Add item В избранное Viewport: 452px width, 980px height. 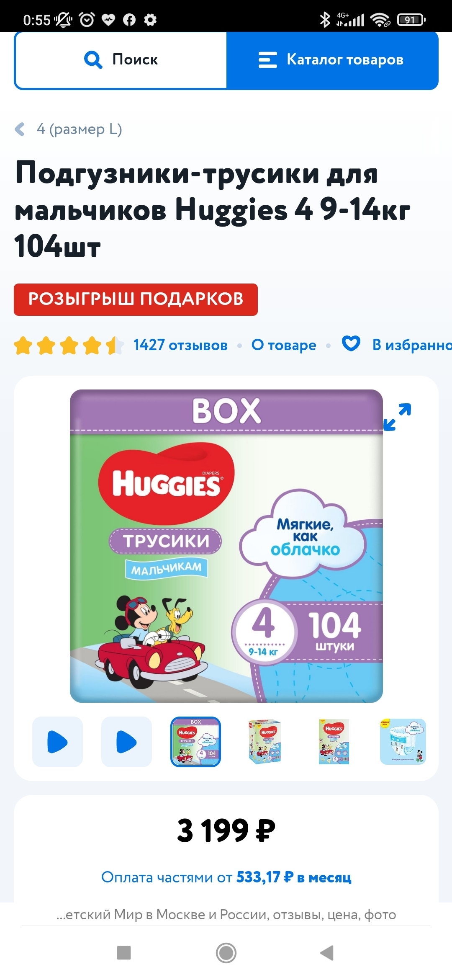412,345
